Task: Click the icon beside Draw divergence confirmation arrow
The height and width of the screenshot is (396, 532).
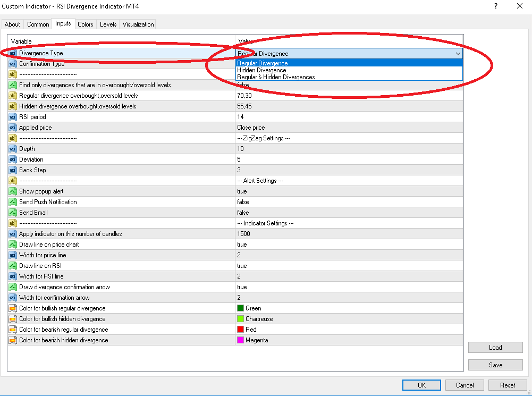Action: click(x=13, y=287)
